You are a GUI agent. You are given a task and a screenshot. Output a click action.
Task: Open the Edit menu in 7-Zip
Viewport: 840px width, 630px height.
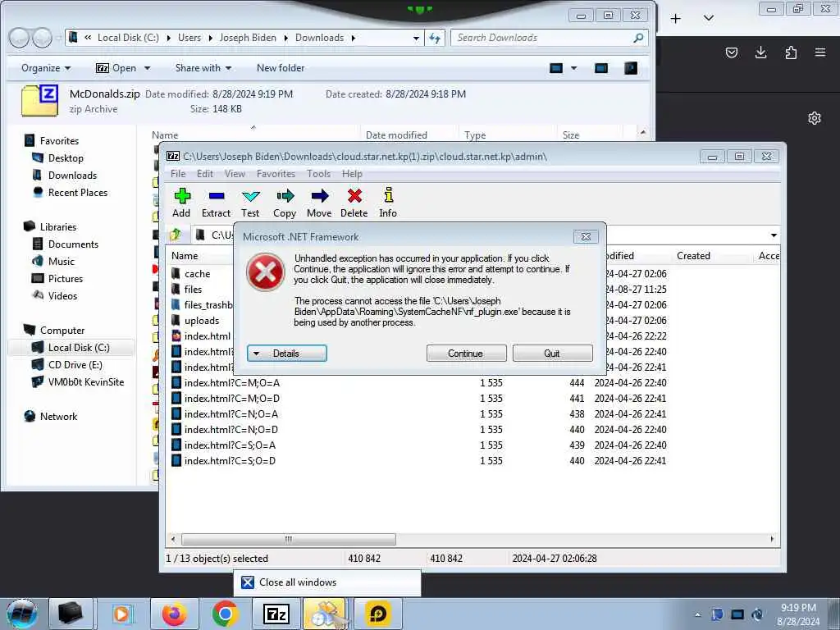point(204,174)
